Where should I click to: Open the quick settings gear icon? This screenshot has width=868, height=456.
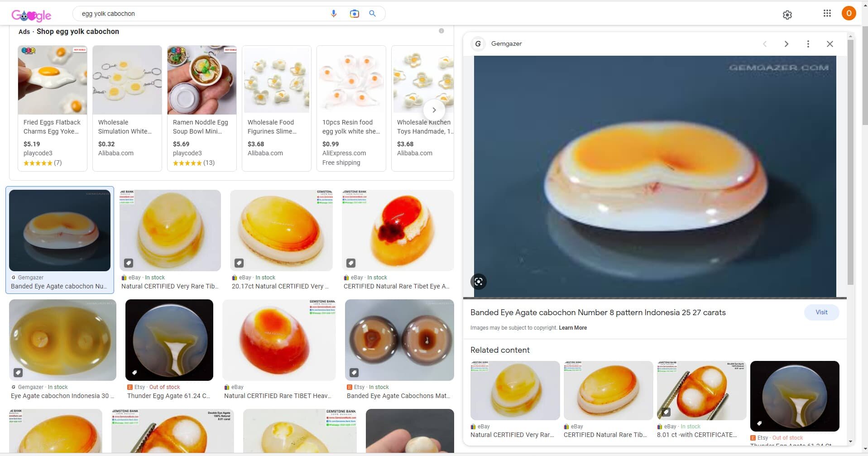(787, 15)
